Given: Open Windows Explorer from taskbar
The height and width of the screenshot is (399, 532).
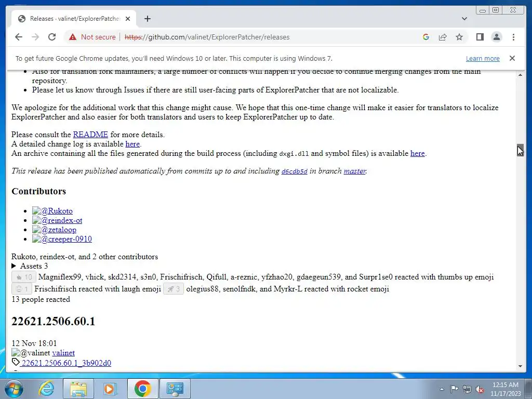Looking at the screenshot, I should coord(78,389).
